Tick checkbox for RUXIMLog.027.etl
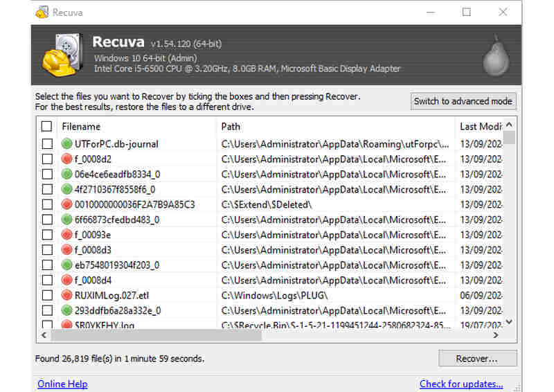This screenshot has width=554, height=392. [47, 295]
